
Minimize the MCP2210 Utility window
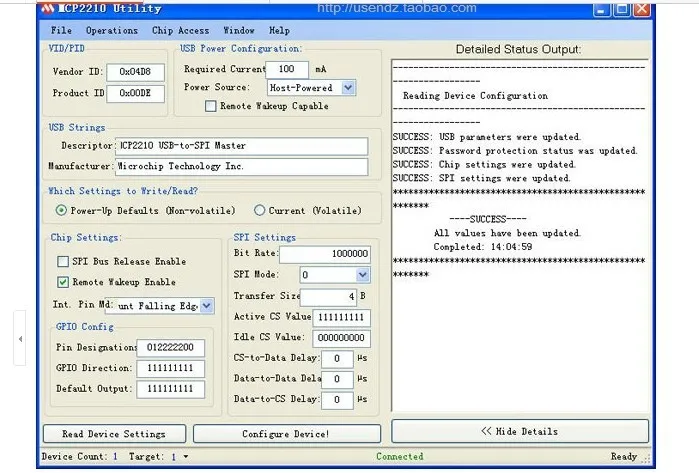tap(601, 9)
